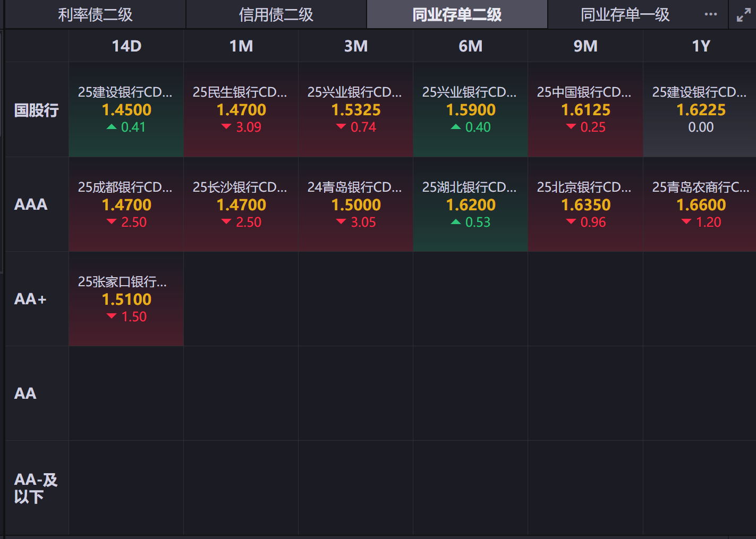The height and width of the screenshot is (539, 756).
Task: Open 25兴业银行CD cell at 1.5325
Action: [356, 110]
